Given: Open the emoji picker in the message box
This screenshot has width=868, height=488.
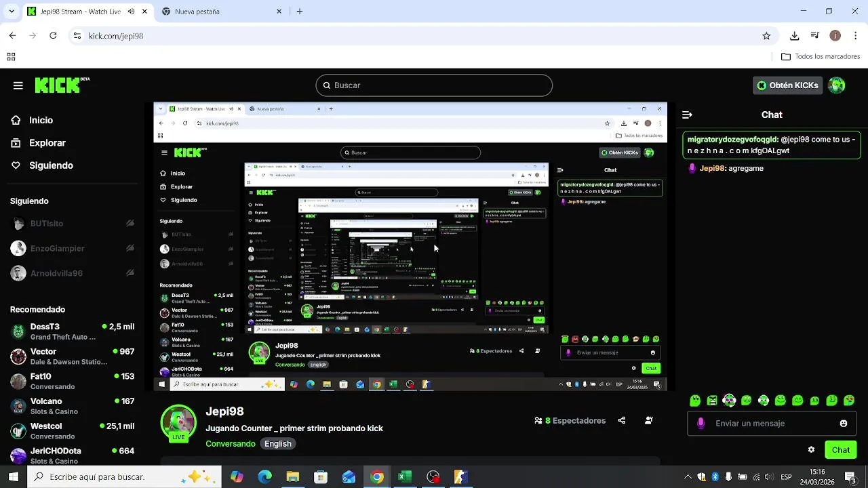Looking at the screenshot, I should 844,424.
